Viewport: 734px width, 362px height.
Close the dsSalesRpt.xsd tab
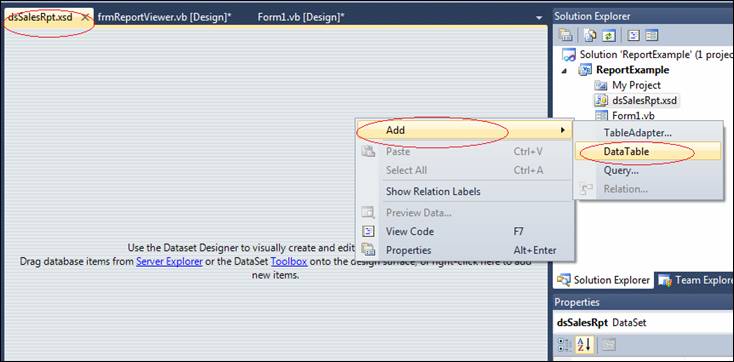[85, 17]
